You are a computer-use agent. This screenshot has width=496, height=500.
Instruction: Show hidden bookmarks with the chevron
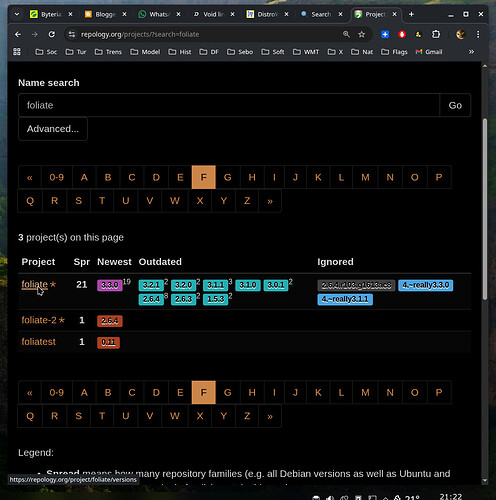[x=471, y=52]
